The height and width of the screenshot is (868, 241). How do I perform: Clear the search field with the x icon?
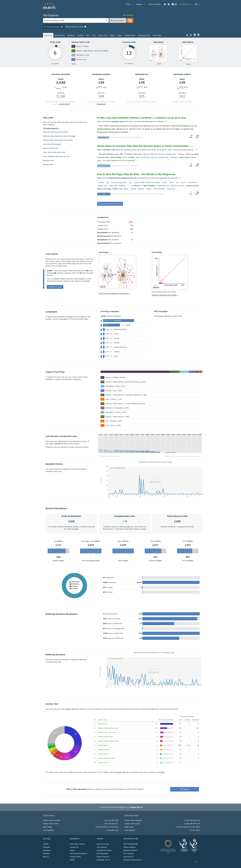pyautogui.click(x=106, y=21)
